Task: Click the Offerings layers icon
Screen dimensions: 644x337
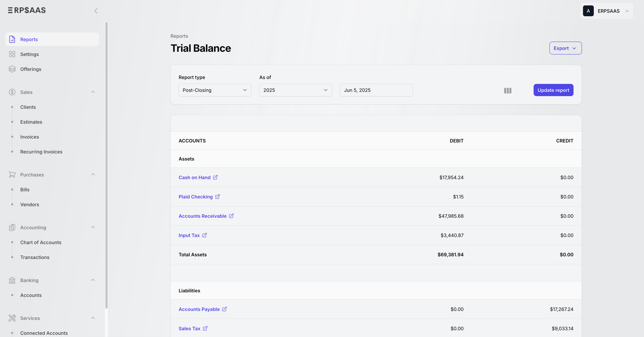Action: [12, 69]
